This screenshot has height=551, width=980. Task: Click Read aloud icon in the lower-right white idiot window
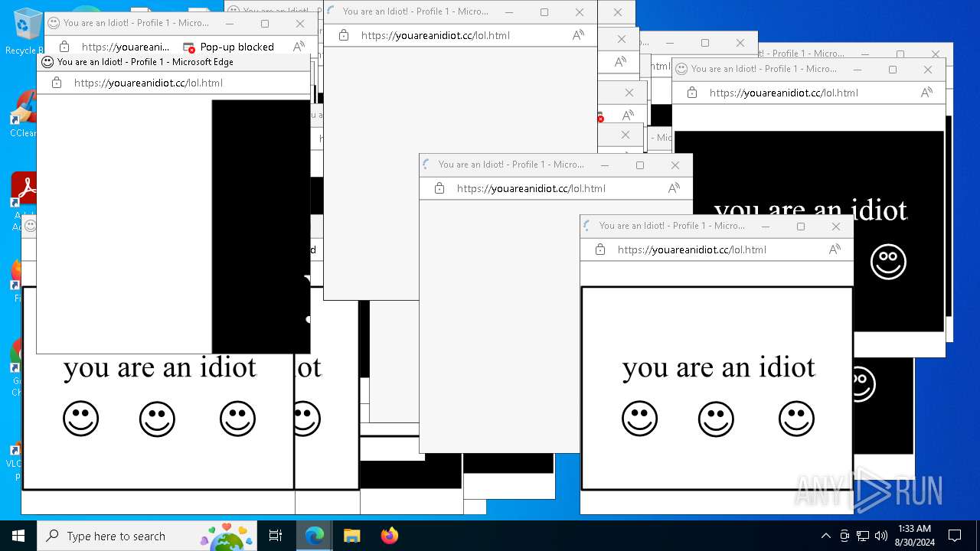(x=835, y=249)
